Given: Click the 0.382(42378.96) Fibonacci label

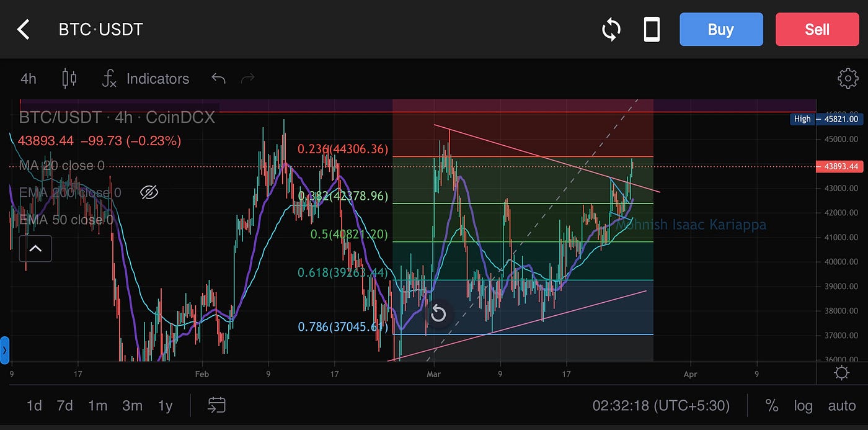Looking at the screenshot, I should point(343,196).
